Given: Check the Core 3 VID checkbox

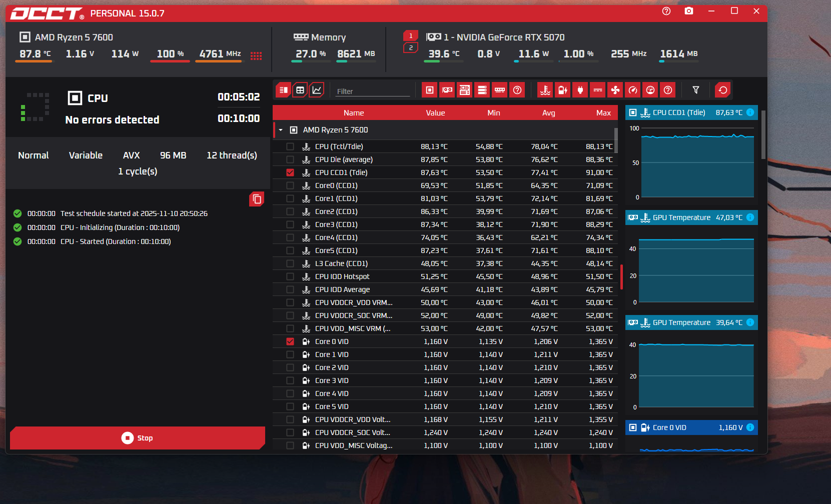Looking at the screenshot, I should pyautogui.click(x=290, y=380).
